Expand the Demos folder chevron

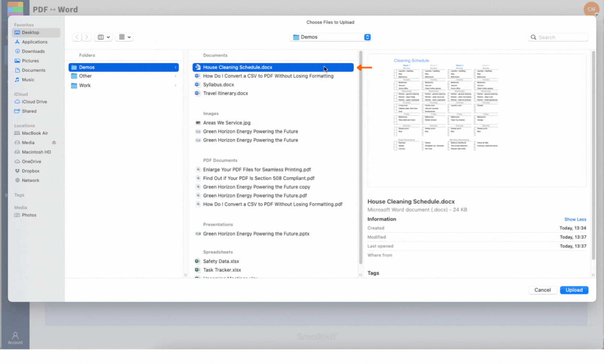[176, 67]
